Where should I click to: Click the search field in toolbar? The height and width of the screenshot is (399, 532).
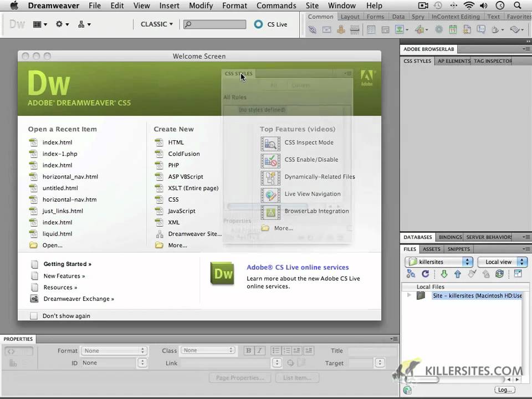coord(215,24)
